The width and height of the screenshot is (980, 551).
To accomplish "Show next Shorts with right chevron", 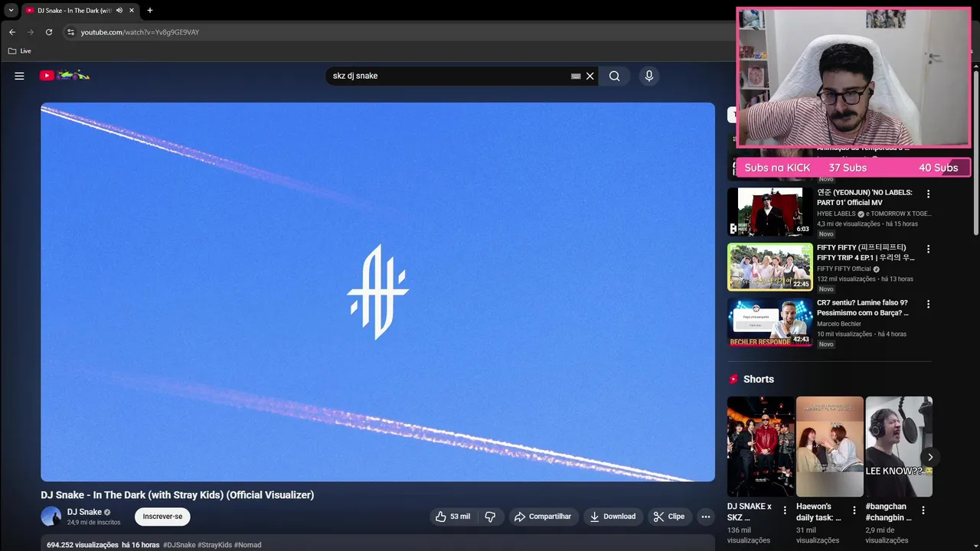I will [930, 458].
